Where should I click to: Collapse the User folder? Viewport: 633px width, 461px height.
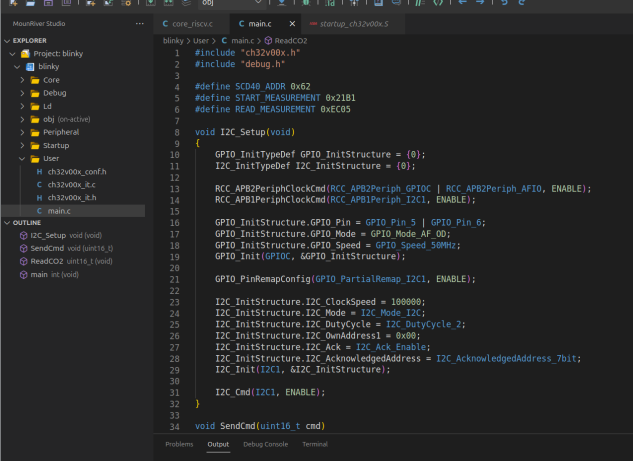pyautogui.click(x=51, y=158)
